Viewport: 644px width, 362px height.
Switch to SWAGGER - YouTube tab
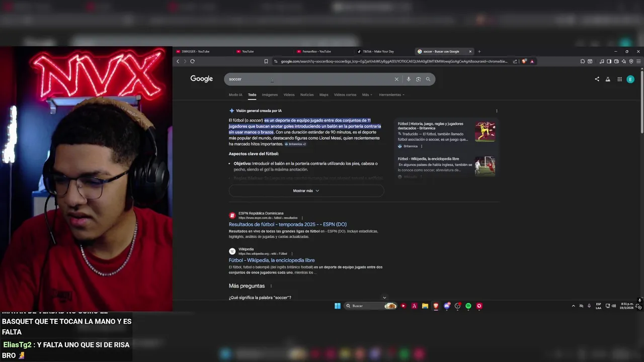(x=203, y=51)
